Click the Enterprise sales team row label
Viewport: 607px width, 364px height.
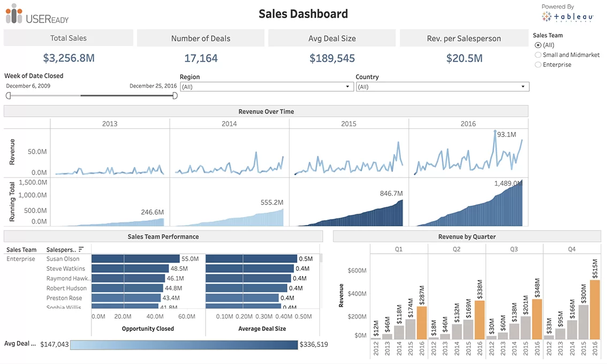click(20, 259)
